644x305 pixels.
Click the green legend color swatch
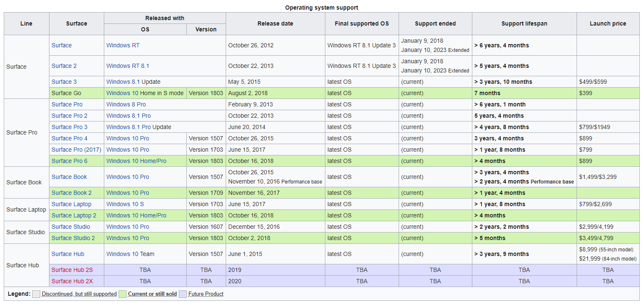[x=122, y=294]
